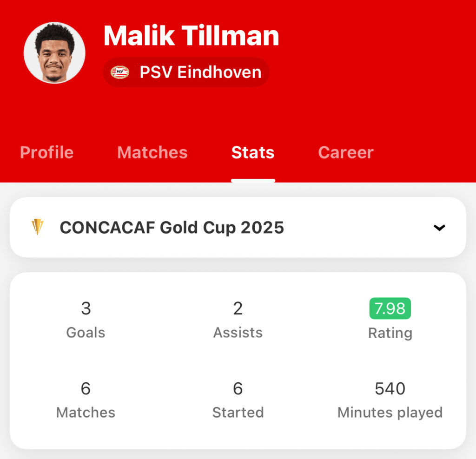The image size is (476, 459).
Task: Tap the 2 Assists stat
Action: [238, 320]
